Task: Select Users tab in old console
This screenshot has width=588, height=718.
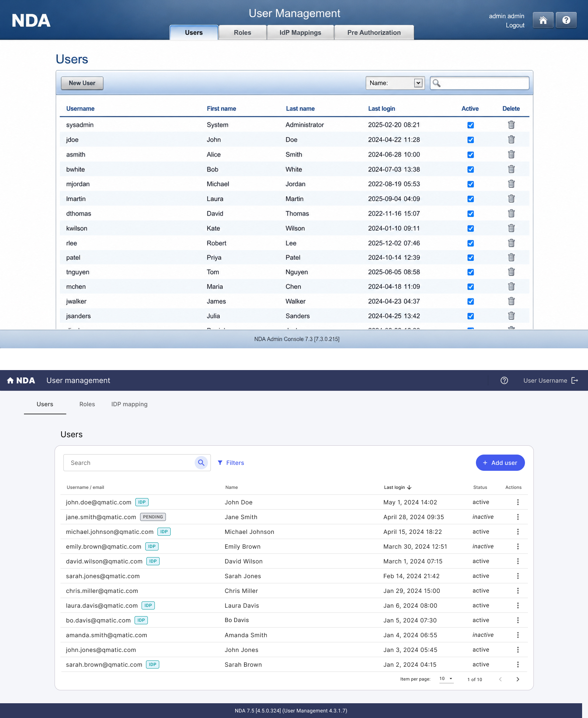Action: click(x=194, y=32)
